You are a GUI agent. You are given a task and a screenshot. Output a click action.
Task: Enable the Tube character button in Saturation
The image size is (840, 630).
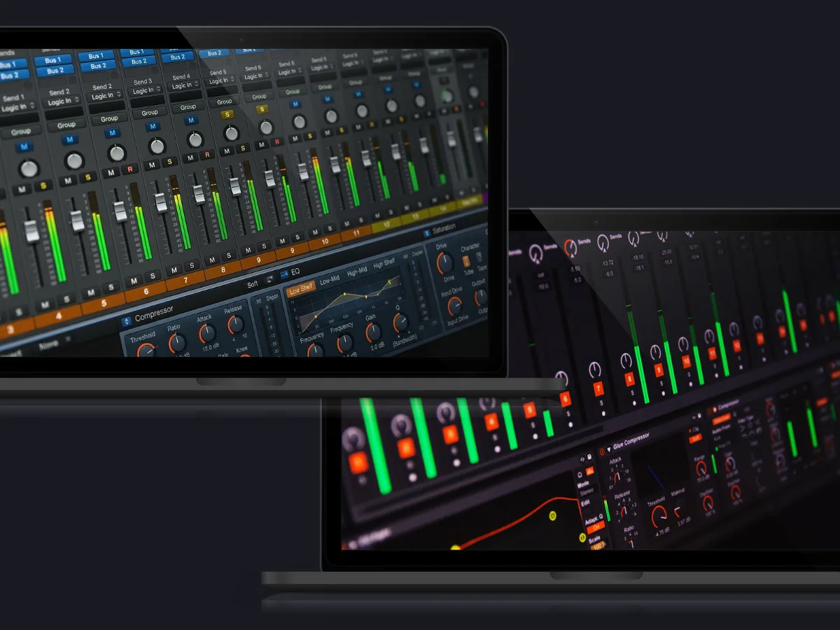tap(467, 261)
